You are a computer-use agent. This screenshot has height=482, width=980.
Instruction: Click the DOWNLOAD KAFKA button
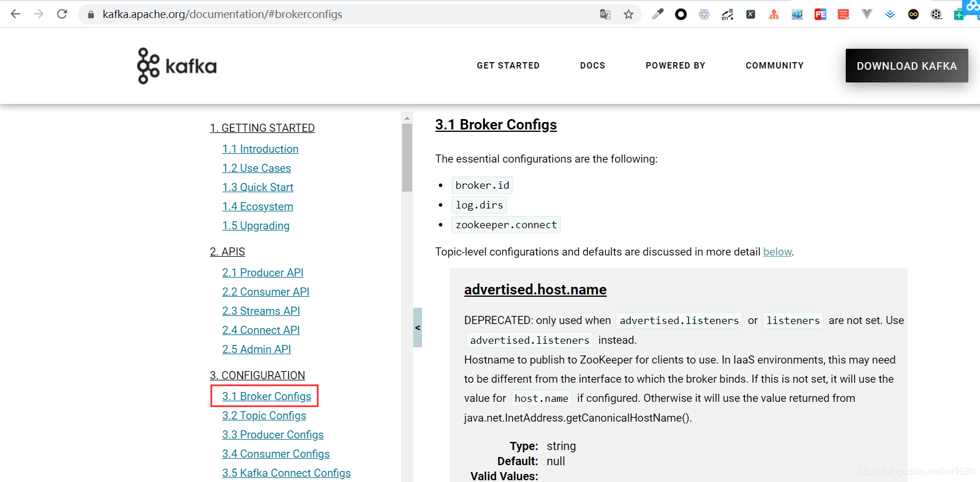click(x=907, y=66)
